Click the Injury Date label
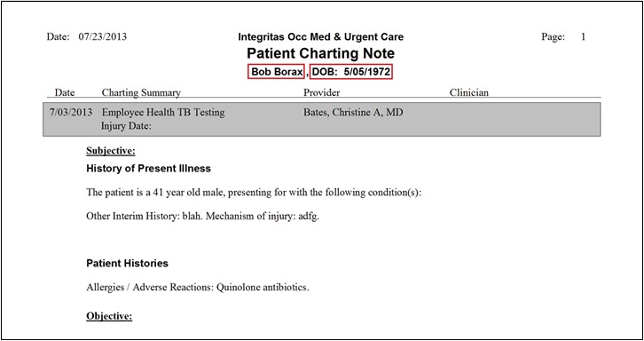Viewport: 644px width, 341px height. coord(126,126)
